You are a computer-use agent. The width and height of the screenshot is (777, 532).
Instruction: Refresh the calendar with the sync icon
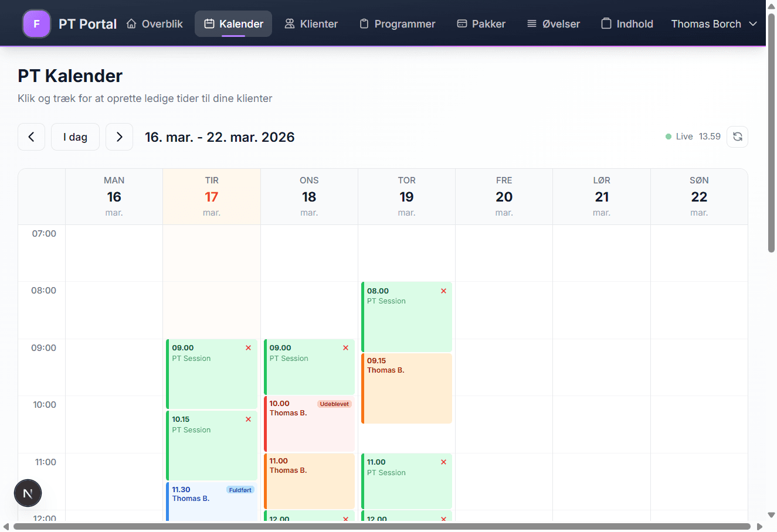[x=737, y=137]
